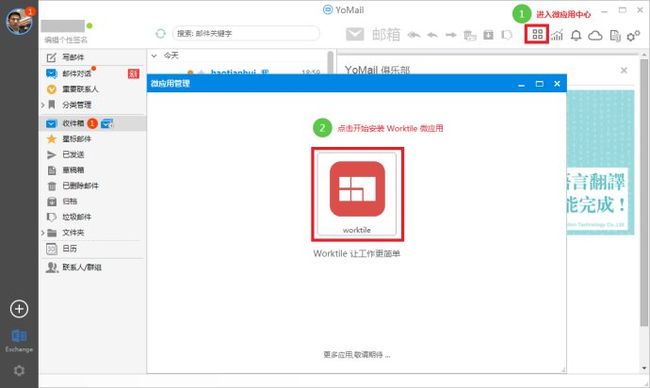This screenshot has width=650, height=388.
Task: Open the micro-app center grid icon
Action: coord(537,34)
